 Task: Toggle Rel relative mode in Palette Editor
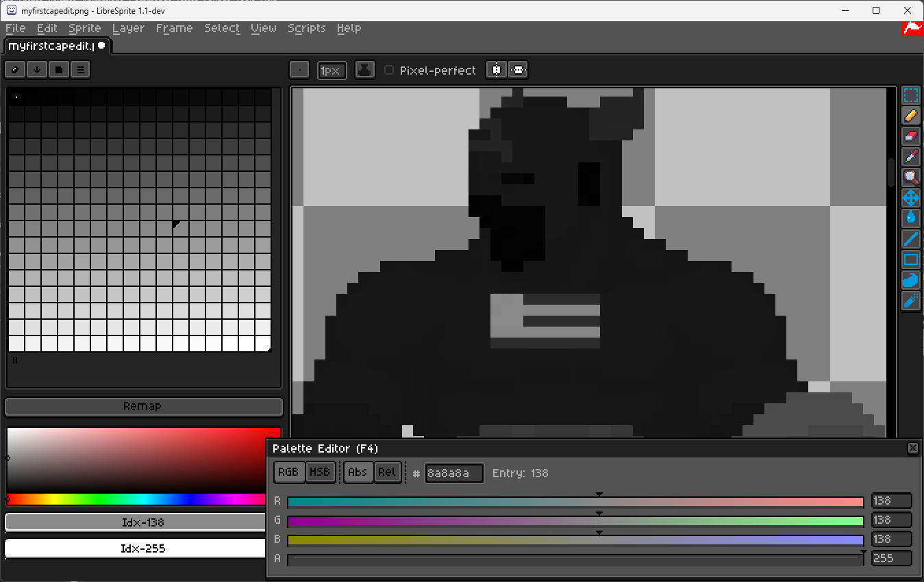click(x=387, y=472)
